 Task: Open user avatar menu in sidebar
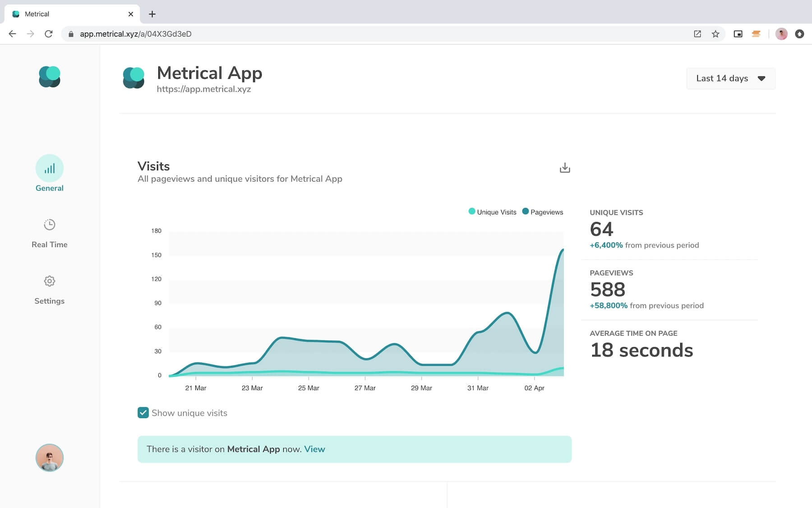50,457
